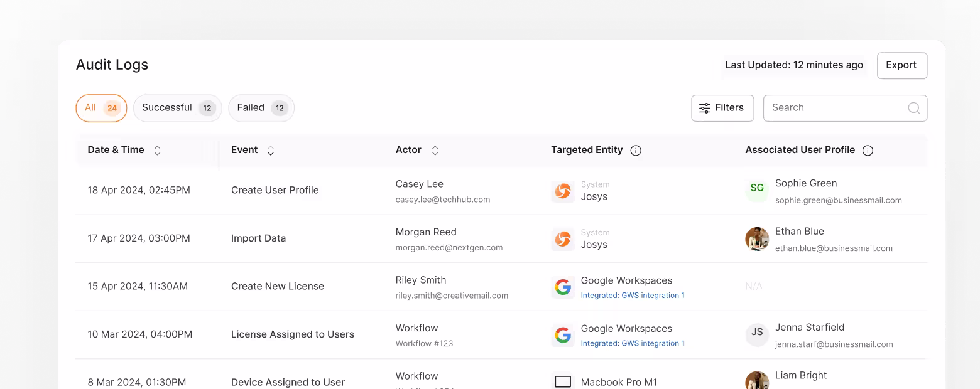Viewport: 980px width, 389px height.
Task: Click the Targeted Entity column header
Action: click(587, 150)
